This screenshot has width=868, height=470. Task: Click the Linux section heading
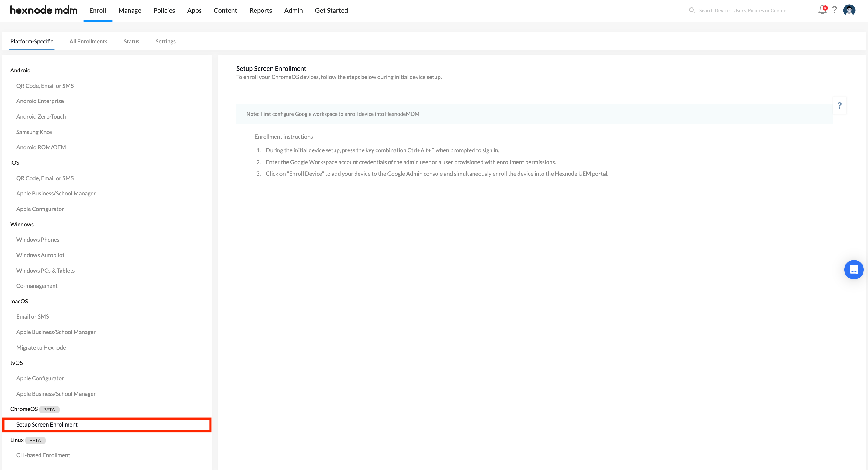17,440
